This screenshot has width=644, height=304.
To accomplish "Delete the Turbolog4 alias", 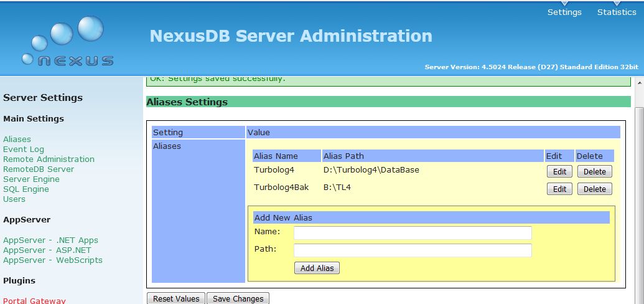I will [x=594, y=171].
